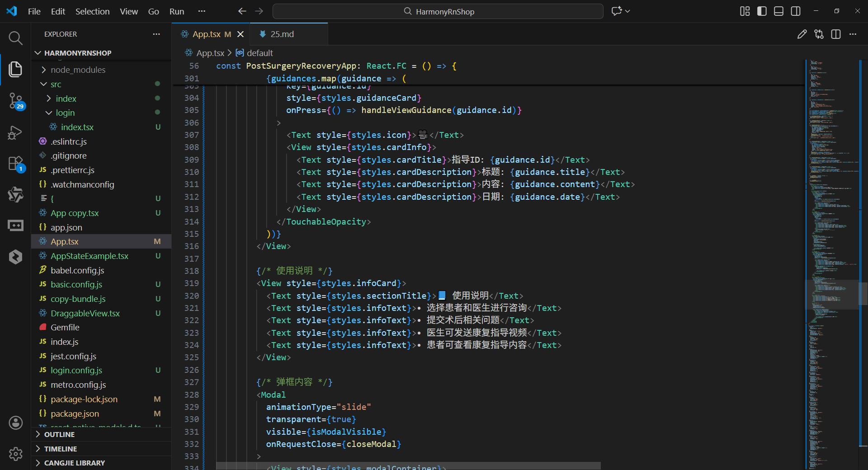The image size is (868, 470).
Task: Toggle the secondary side bar
Action: coord(796,11)
